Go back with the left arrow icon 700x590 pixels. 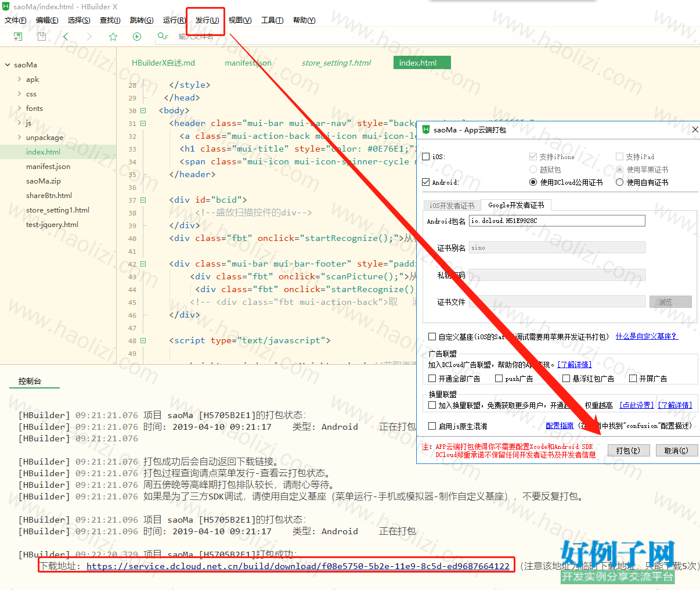(66, 37)
